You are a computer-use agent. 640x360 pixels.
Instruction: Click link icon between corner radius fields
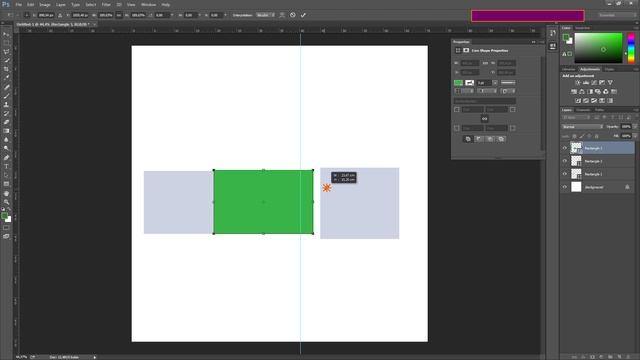(x=484, y=119)
